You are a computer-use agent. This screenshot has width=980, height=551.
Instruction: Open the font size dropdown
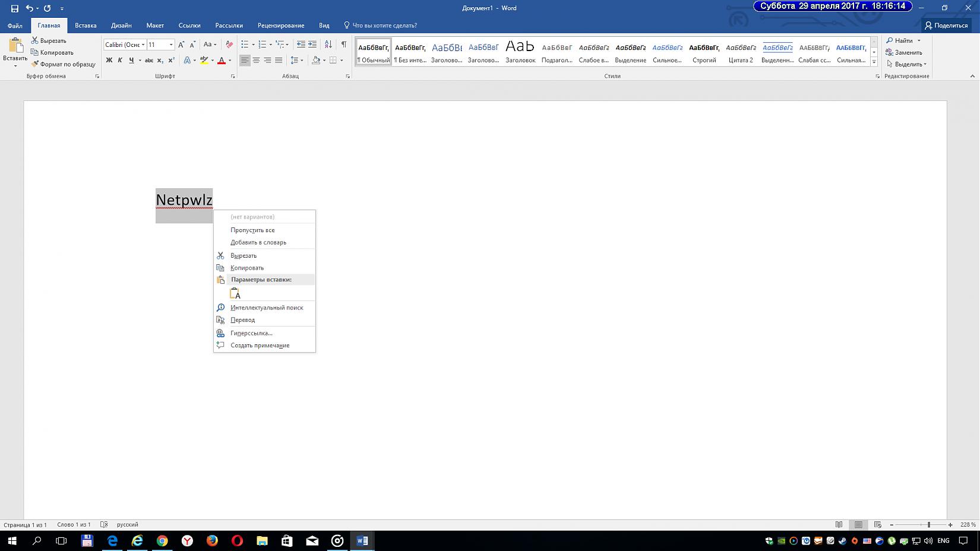pos(171,45)
